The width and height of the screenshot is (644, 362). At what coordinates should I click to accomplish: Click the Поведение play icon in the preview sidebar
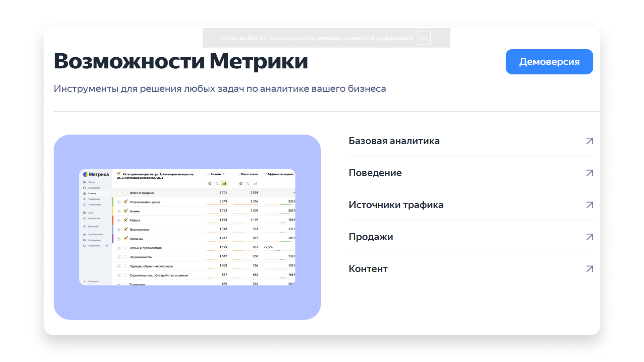[85, 199]
